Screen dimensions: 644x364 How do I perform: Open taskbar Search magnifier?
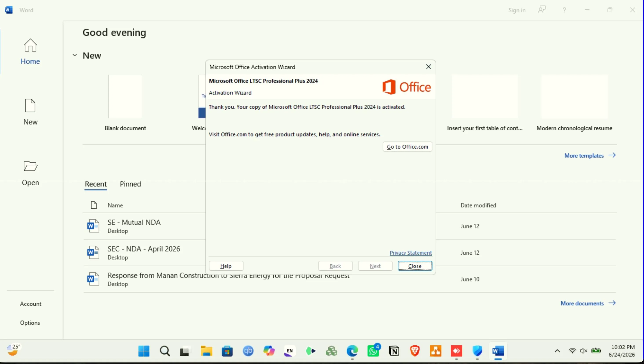pos(165,351)
